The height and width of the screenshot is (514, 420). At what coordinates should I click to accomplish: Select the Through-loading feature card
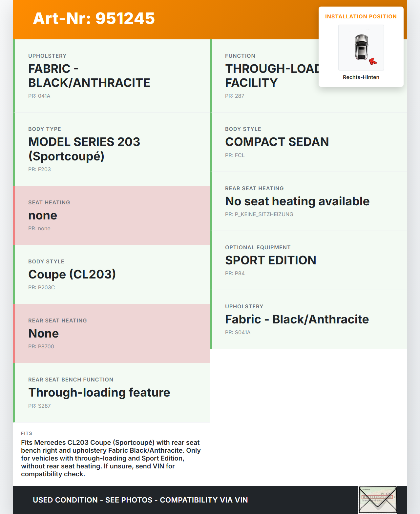point(112,392)
